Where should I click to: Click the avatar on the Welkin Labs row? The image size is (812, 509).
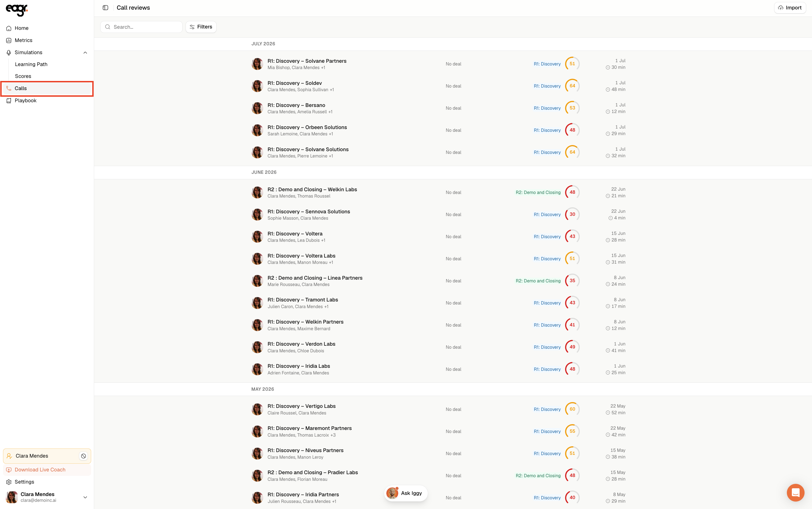tap(257, 193)
